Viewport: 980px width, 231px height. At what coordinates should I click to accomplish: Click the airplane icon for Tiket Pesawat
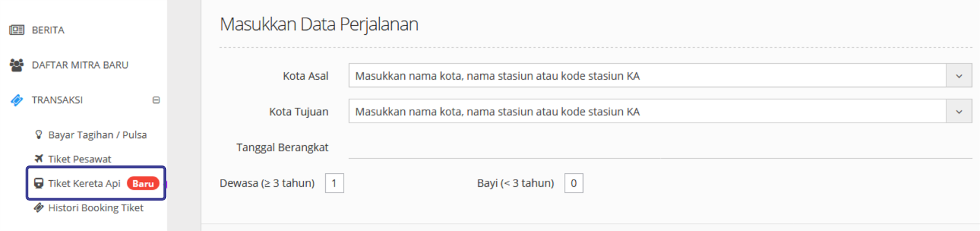(x=39, y=159)
